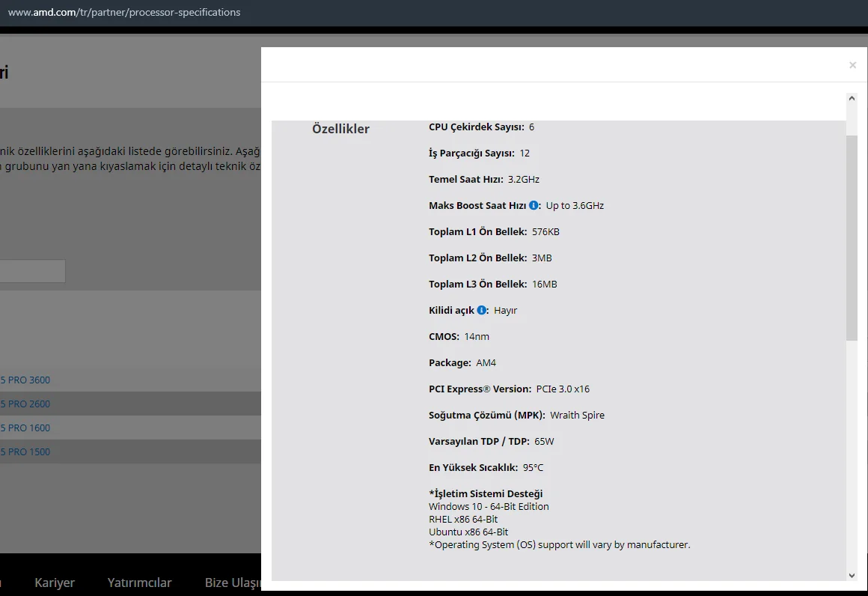Click the PCIe 3.0 x16 value
This screenshot has width=868, height=596.
(563, 389)
